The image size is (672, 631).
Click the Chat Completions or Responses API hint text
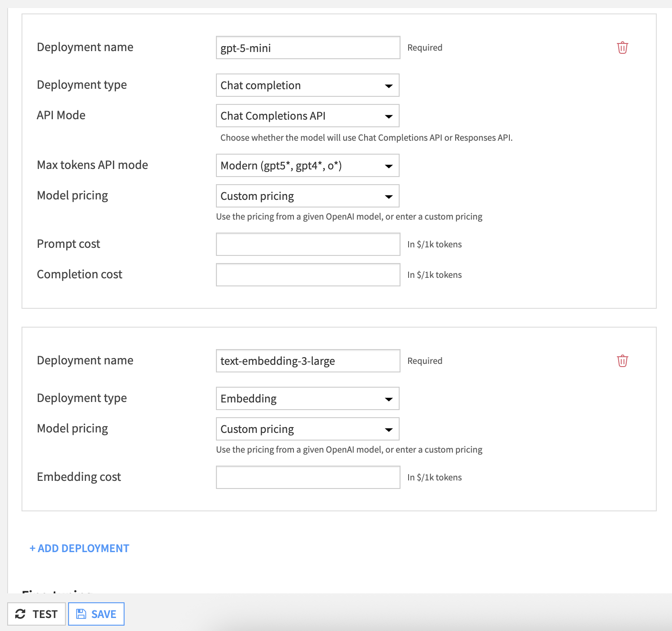tap(366, 138)
